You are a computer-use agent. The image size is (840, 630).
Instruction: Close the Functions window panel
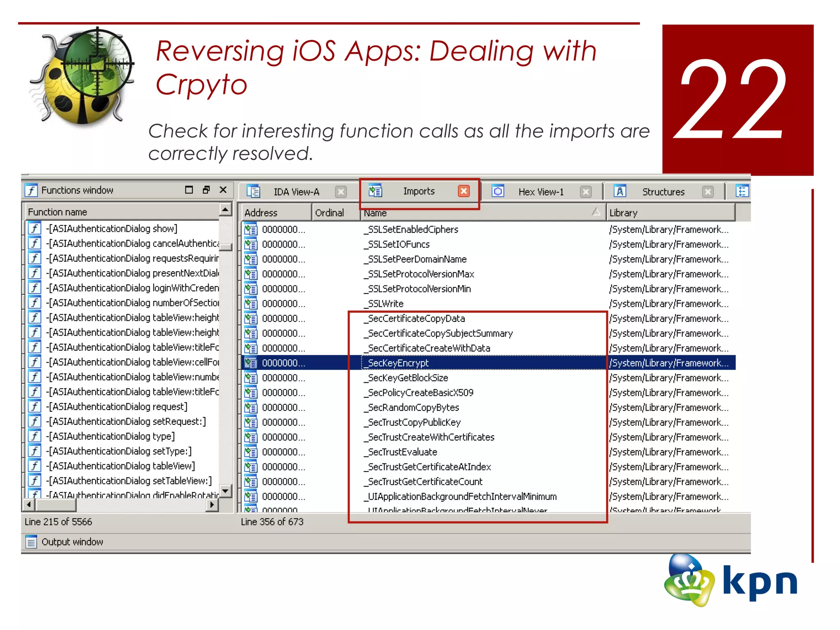pyautogui.click(x=223, y=190)
